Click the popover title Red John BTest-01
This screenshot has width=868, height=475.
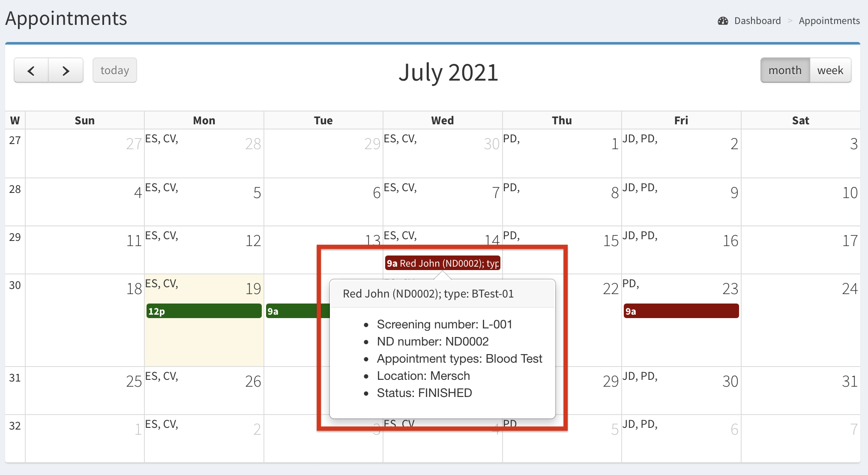pos(428,294)
